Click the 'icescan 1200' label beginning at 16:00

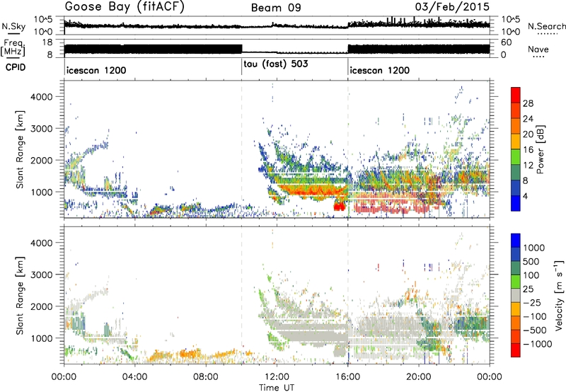(x=380, y=70)
